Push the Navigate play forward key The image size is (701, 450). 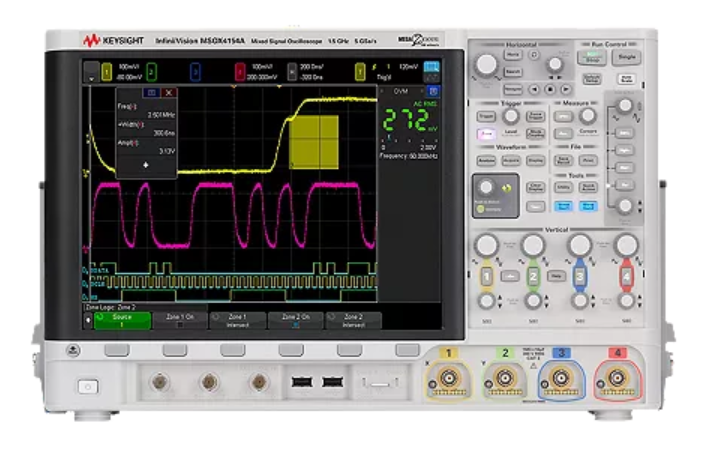[x=566, y=89]
